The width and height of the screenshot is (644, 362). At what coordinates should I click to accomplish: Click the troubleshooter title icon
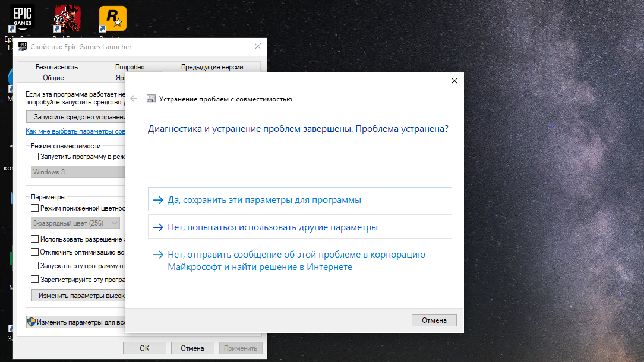click(151, 99)
